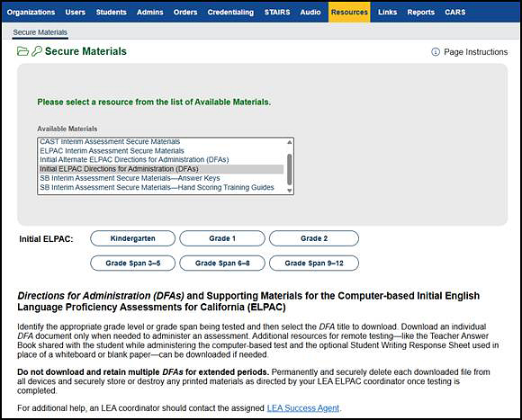Screen dimensions: 522x420
Task: Select the Orders menu item
Action: [x=185, y=13]
